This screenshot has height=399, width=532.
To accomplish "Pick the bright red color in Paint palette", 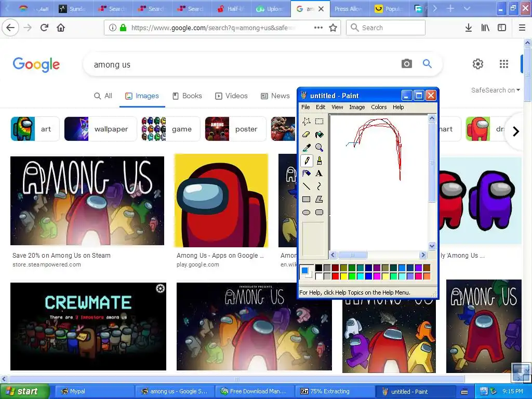I will click(335, 276).
